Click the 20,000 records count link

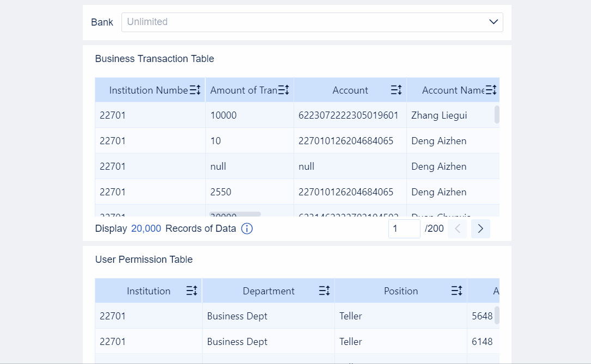point(146,229)
